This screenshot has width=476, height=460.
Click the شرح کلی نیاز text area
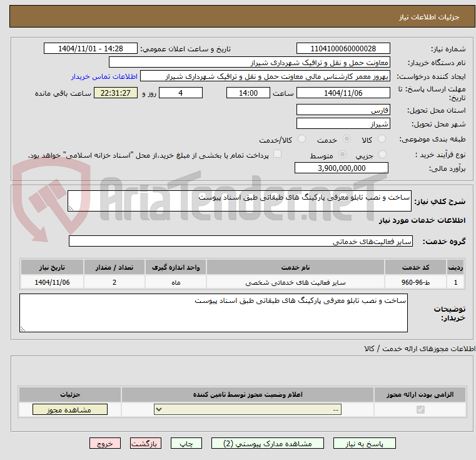[239, 200]
